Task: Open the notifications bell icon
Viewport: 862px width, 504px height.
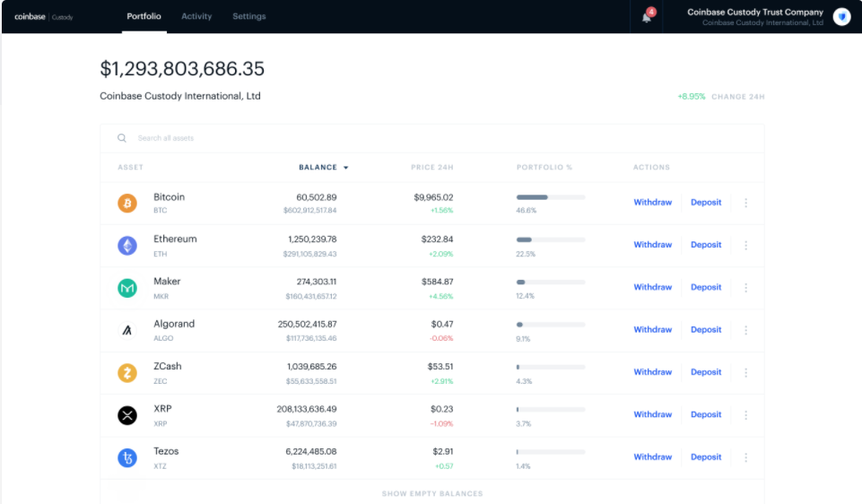Action: click(647, 16)
